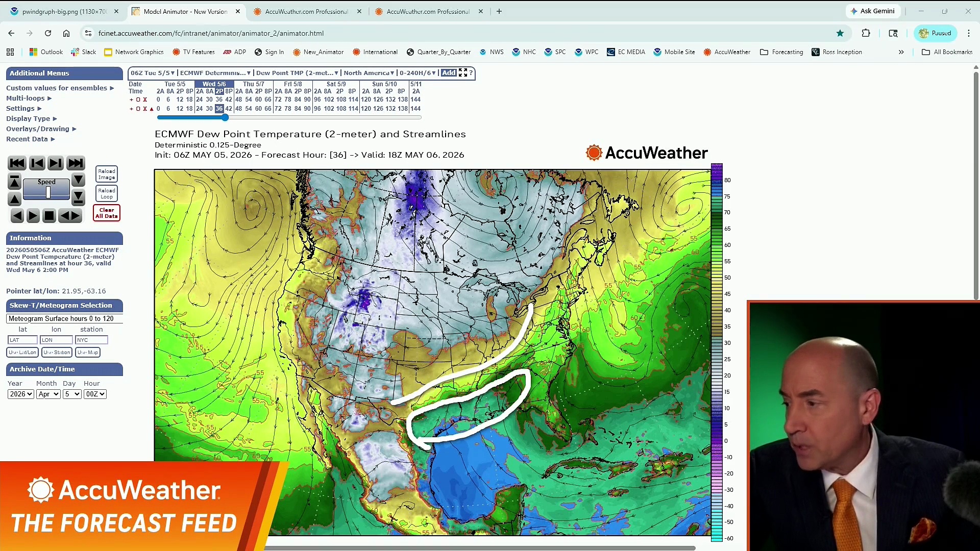Click the Reload Image button
This screenshot has width=980, height=551.
(x=107, y=174)
